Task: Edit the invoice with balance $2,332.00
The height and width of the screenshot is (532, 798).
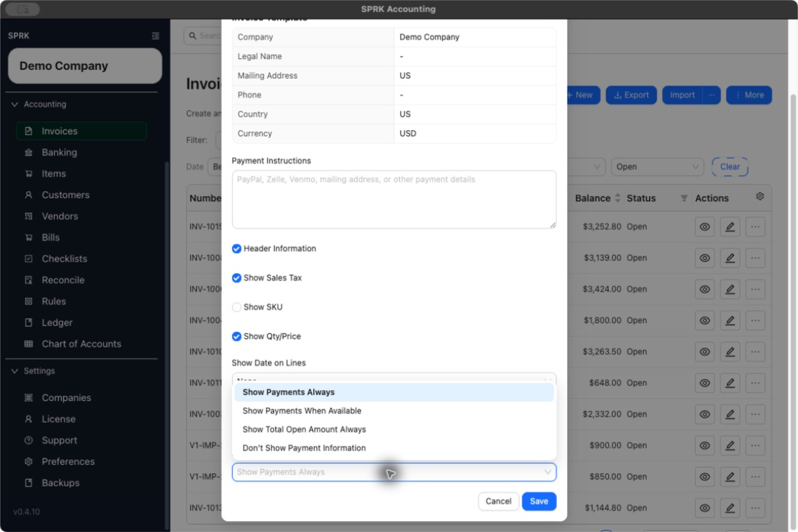Action: pyautogui.click(x=730, y=414)
